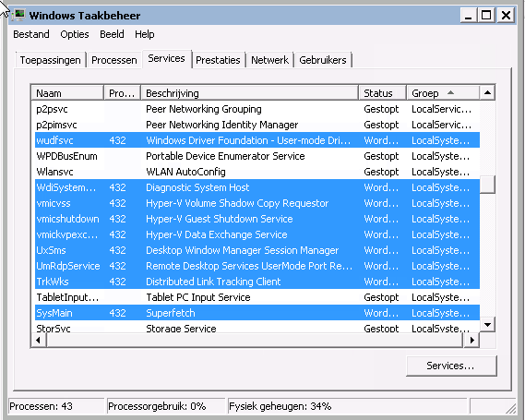Select the TabletInput... service row
Screen dimensions: 525x420
click(x=257, y=297)
